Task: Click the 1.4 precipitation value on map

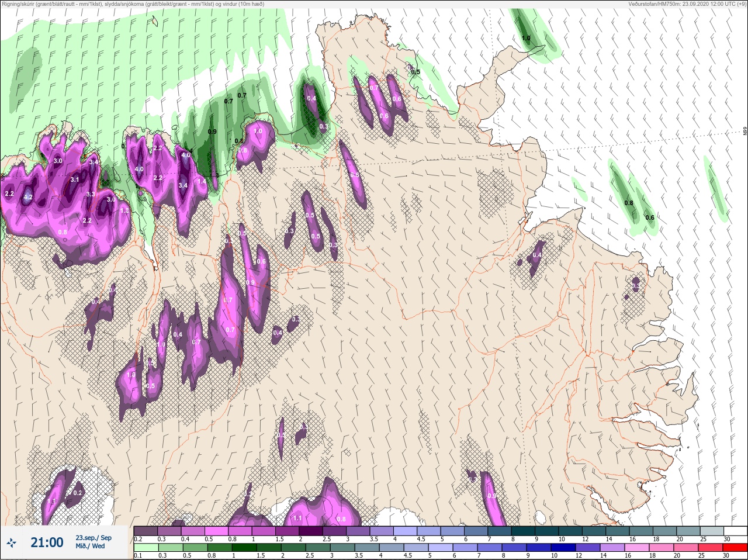Action: 202,182
